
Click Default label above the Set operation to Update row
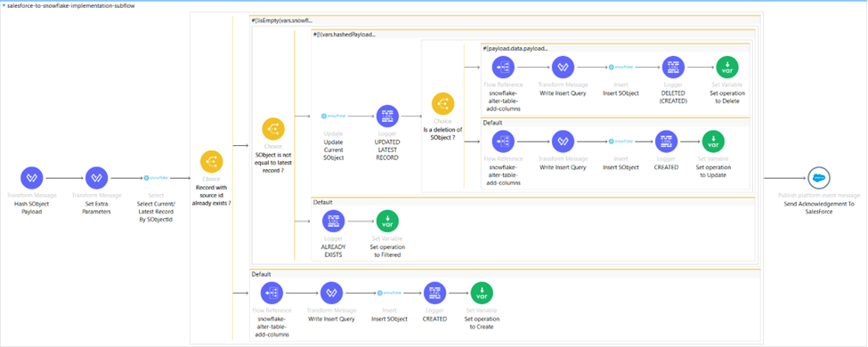click(492, 123)
